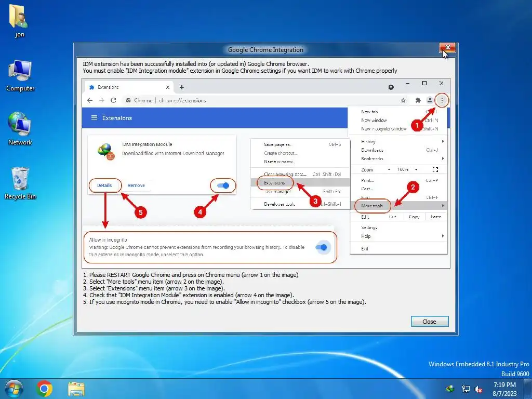
Task: Choose More tools in the Chrome menu
Action: pos(372,206)
